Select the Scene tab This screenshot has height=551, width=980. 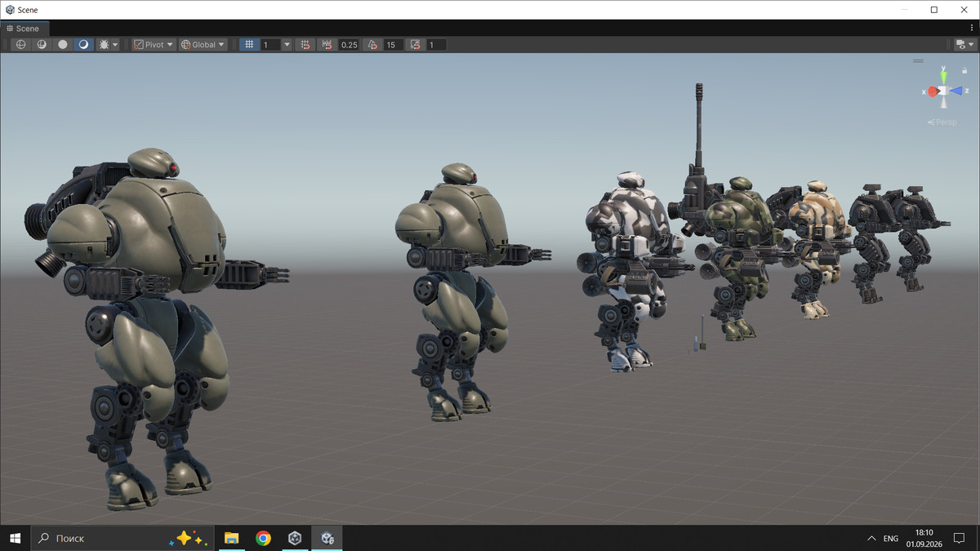pos(23,29)
